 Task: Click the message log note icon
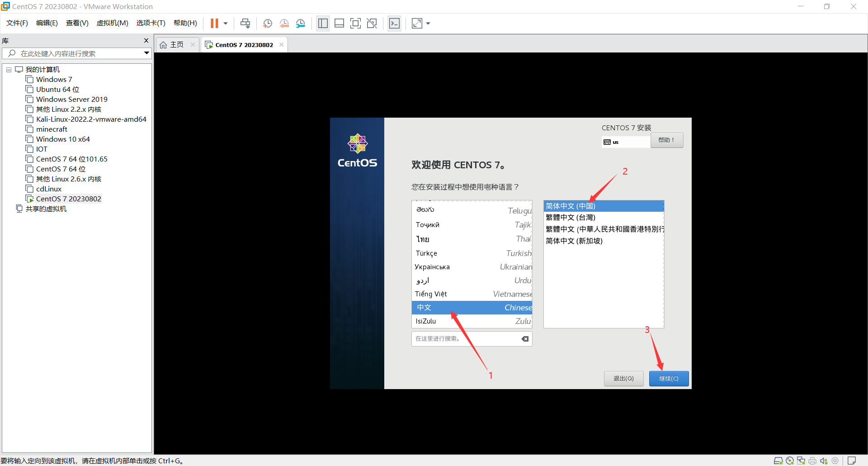pyautogui.click(x=852, y=461)
